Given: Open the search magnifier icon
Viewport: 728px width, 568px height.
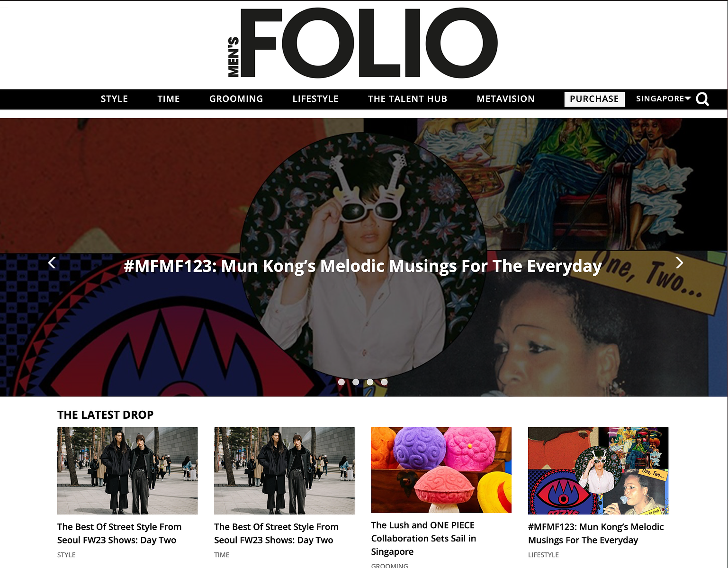Looking at the screenshot, I should pos(702,99).
